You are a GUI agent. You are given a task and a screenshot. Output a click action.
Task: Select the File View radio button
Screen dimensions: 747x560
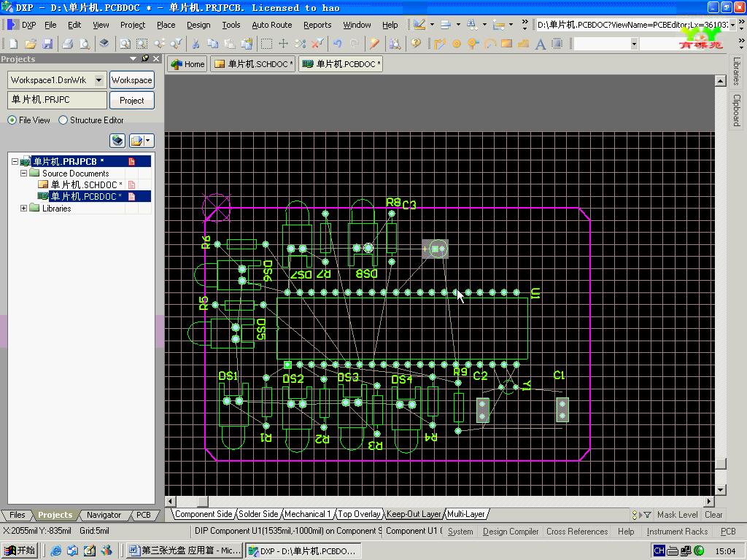click(x=12, y=120)
